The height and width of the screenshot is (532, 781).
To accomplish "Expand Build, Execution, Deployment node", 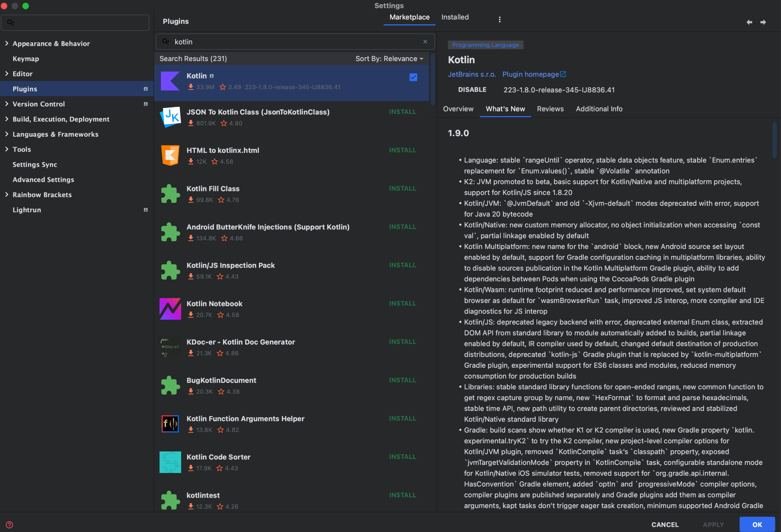I will pyautogui.click(x=7, y=119).
